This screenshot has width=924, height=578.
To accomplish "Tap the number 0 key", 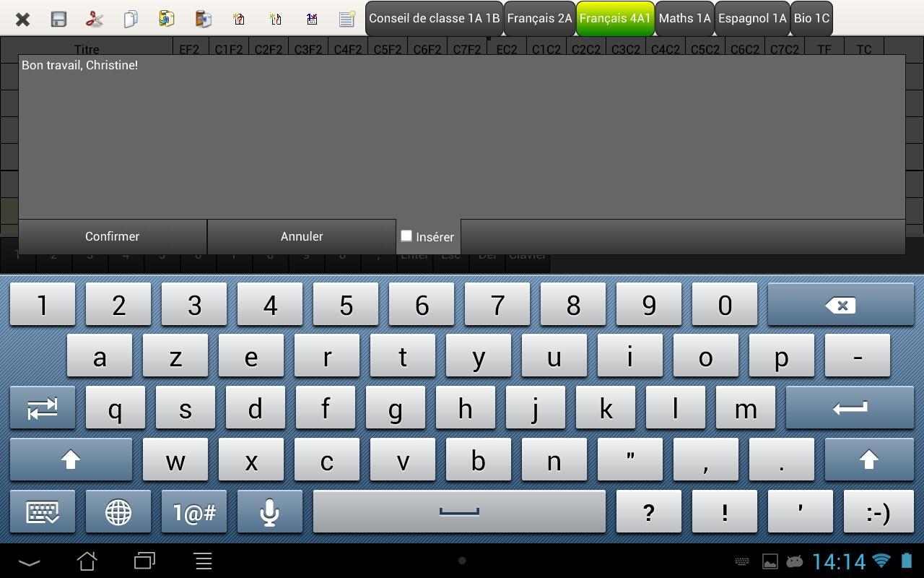I will click(x=725, y=305).
